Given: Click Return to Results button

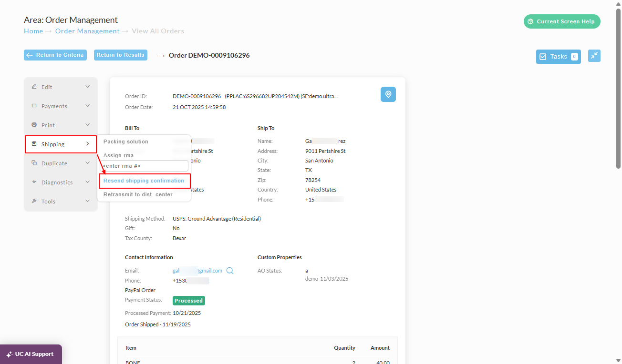Looking at the screenshot, I should pos(121,55).
